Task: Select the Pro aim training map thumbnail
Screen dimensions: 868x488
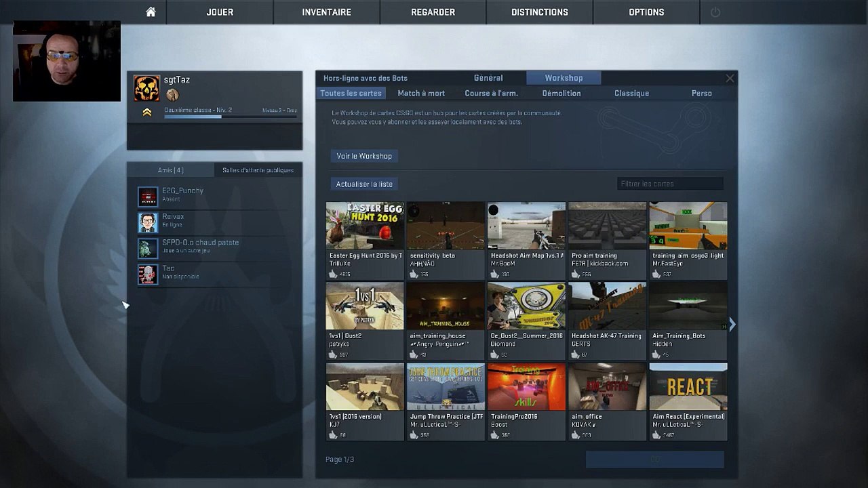Action: pyautogui.click(x=607, y=226)
